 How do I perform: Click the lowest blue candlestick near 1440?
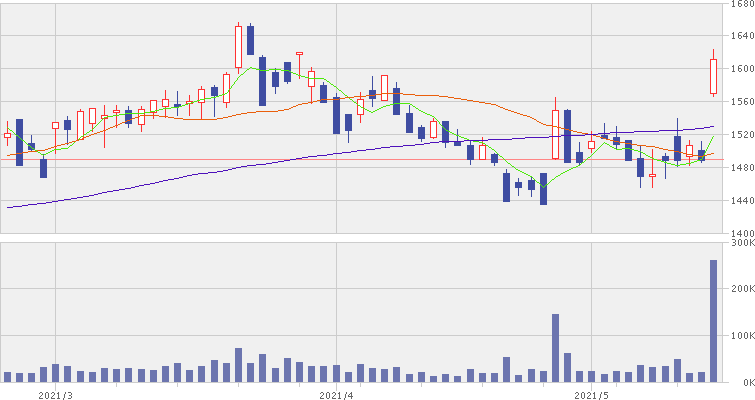[543, 188]
